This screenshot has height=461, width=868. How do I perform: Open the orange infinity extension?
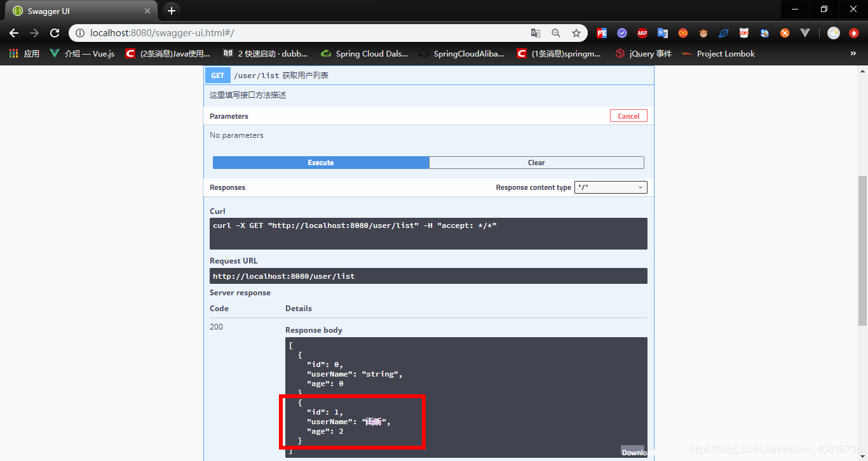click(683, 33)
